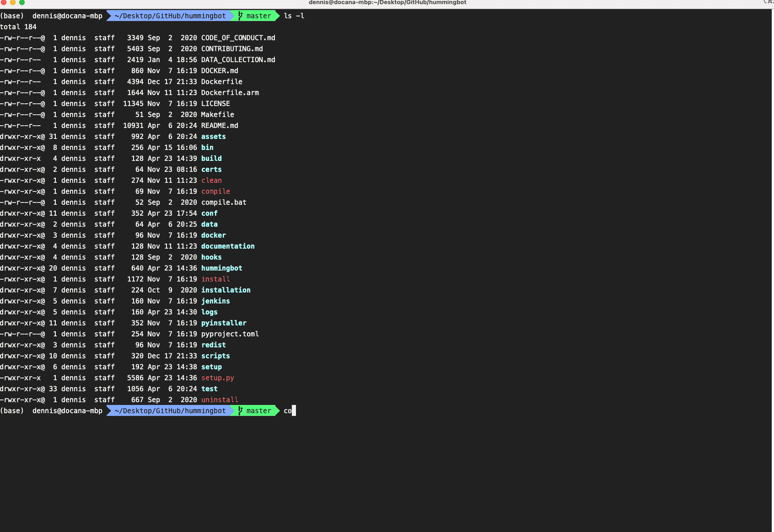Click the 'README.md' file entry

point(220,126)
